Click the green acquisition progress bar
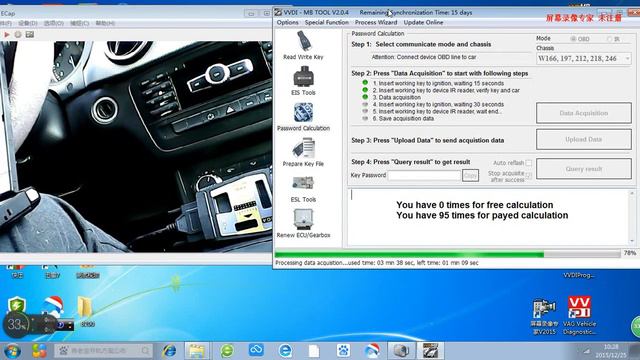This screenshot has width=640, height=360. pos(447,254)
